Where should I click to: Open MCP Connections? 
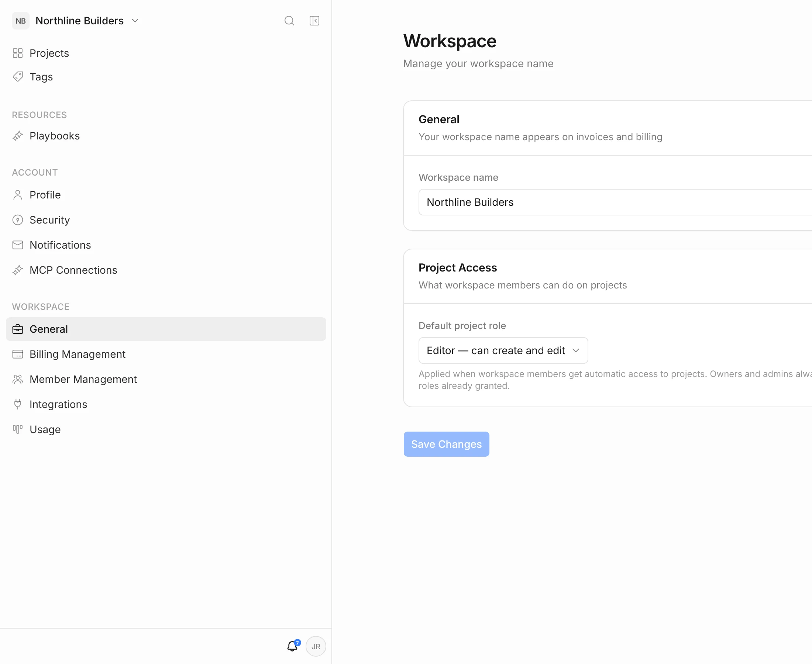coord(166,270)
